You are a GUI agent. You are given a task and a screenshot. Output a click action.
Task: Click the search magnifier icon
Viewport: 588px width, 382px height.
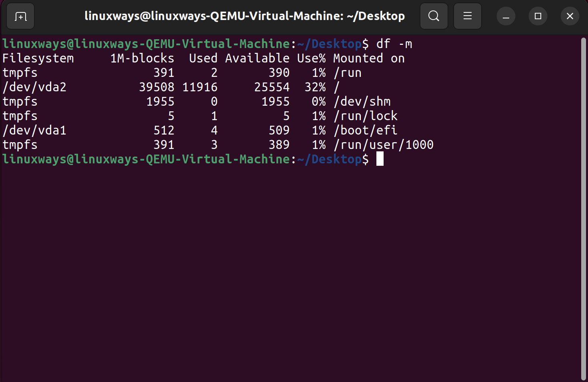pos(434,16)
